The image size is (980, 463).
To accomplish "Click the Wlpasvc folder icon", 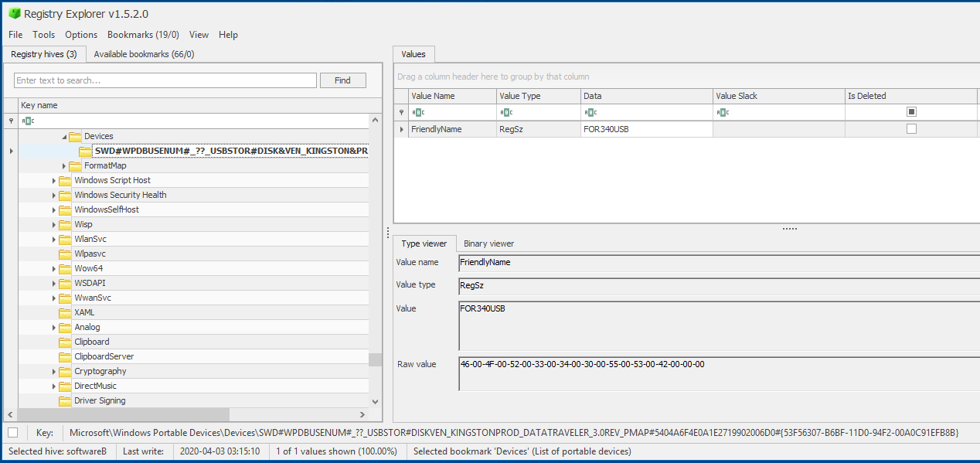I will pyautogui.click(x=65, y=254).
